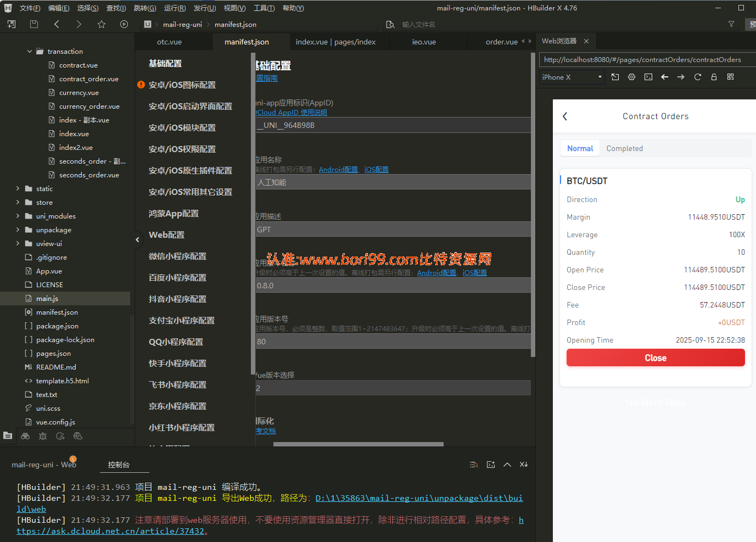Open the 发行(U) menu
This screenshot has width=756, height=542.
click(x=204, y=8)
